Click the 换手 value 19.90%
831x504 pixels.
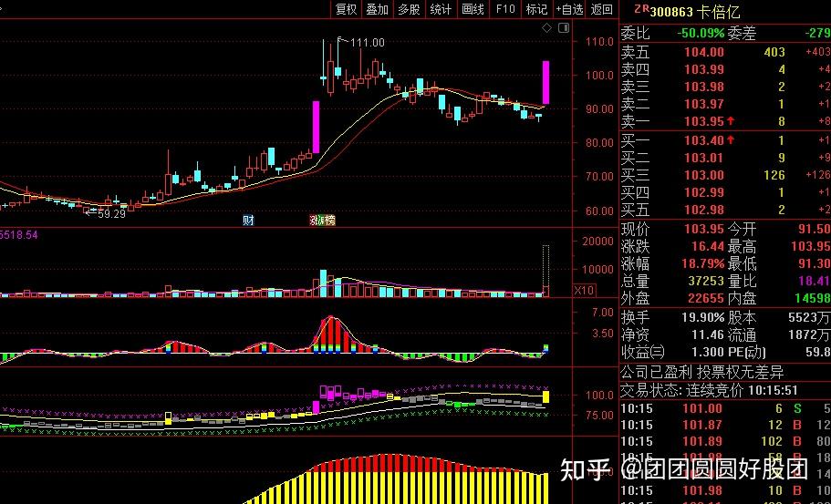pos(704,318)
